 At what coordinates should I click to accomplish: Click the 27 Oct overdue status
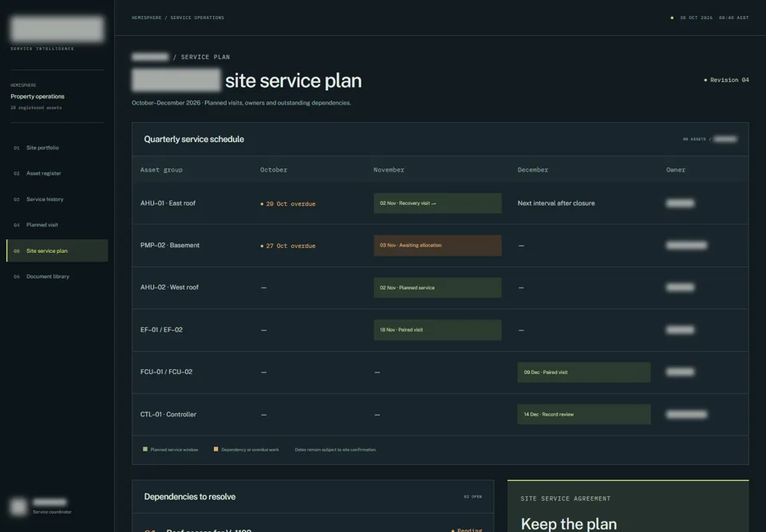click(x=288, y=246)
